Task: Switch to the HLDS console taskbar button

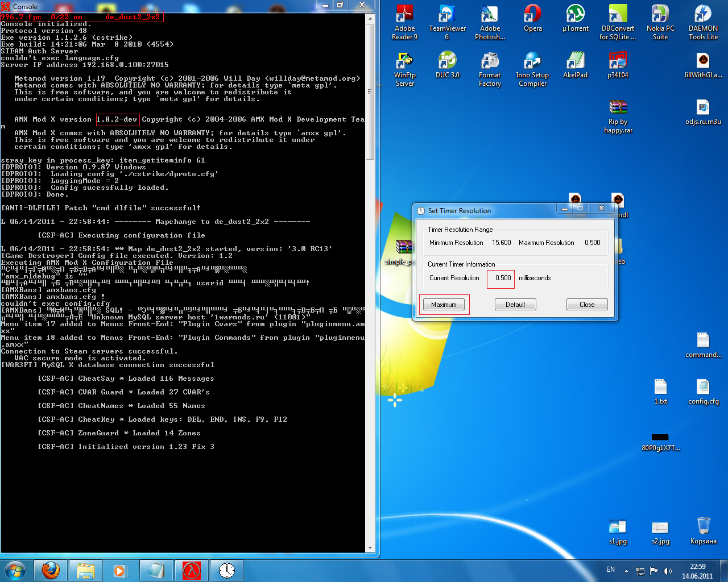Action: [x=192, y=570]
